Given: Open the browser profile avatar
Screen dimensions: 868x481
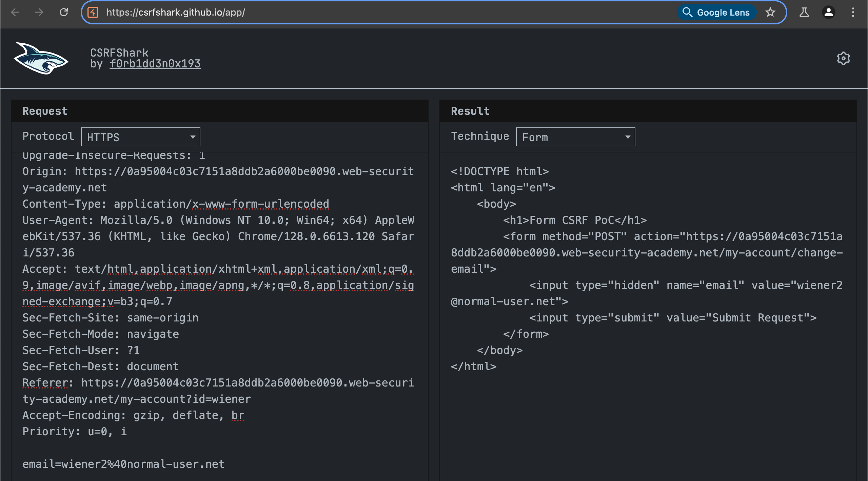Looking at the screenshot, I should point(829,13).
